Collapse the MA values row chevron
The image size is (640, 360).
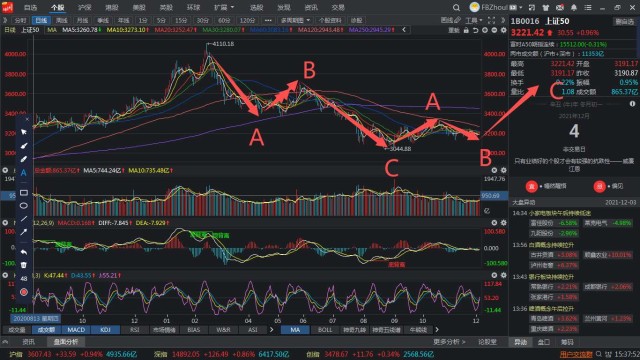404,29
